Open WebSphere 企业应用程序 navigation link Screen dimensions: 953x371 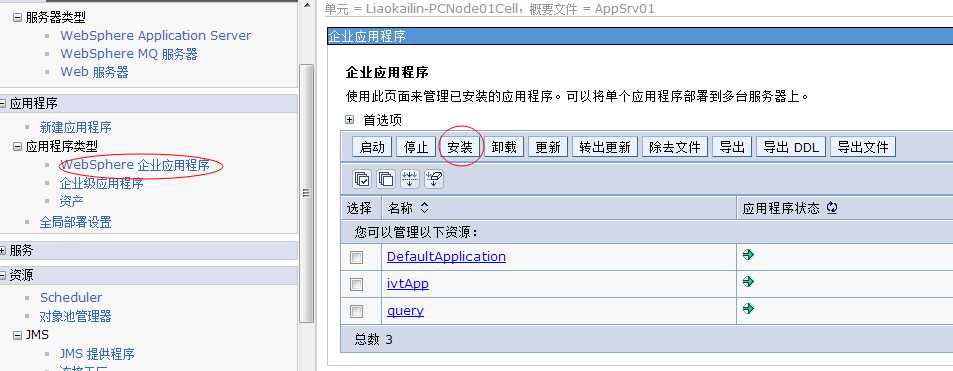pyautogui.click(x=135, y=165)
